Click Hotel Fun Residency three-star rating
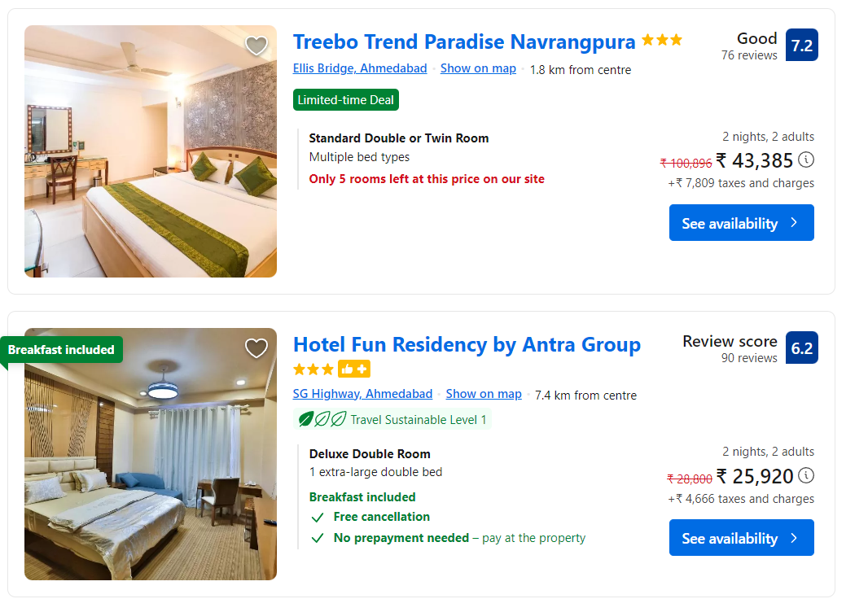The height and width of the screenshot is (612, 868). [313, 369]
